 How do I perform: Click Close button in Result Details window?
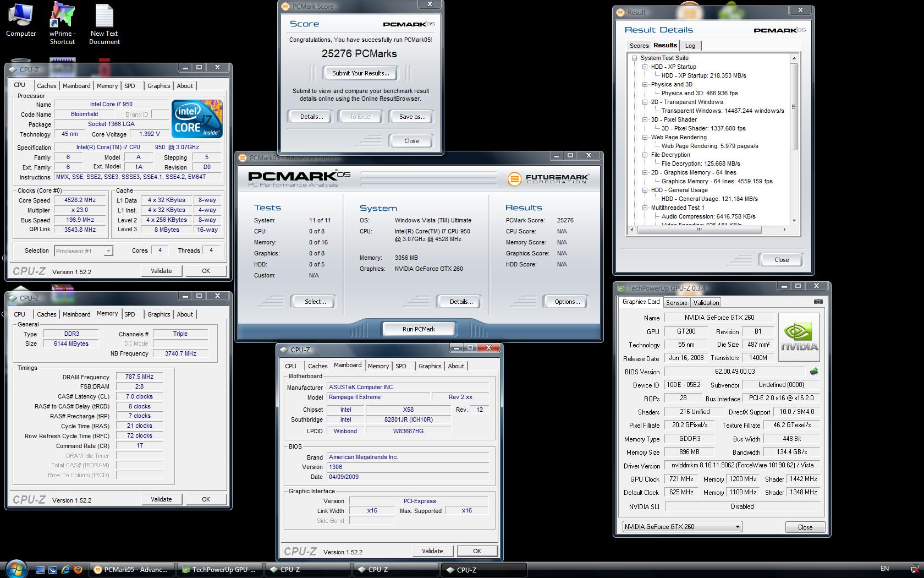pyautogui.click(x=782, y=260)
